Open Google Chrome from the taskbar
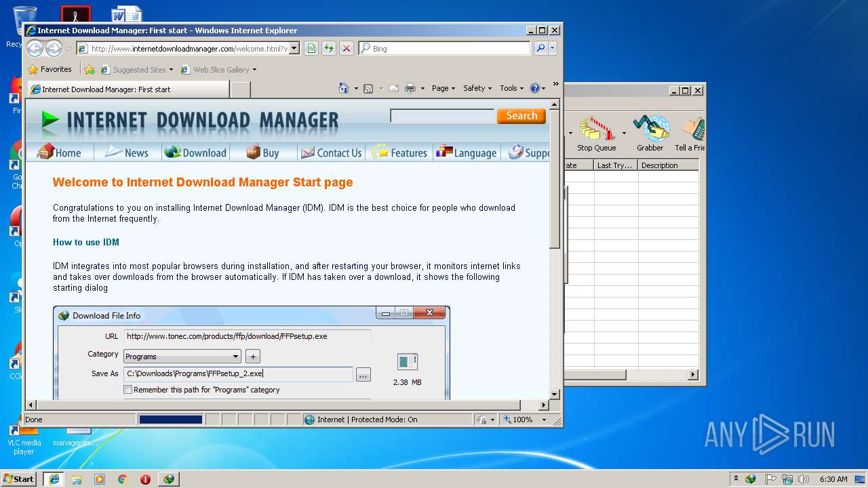Screen dimensions: 868x488 pos(123,479)
